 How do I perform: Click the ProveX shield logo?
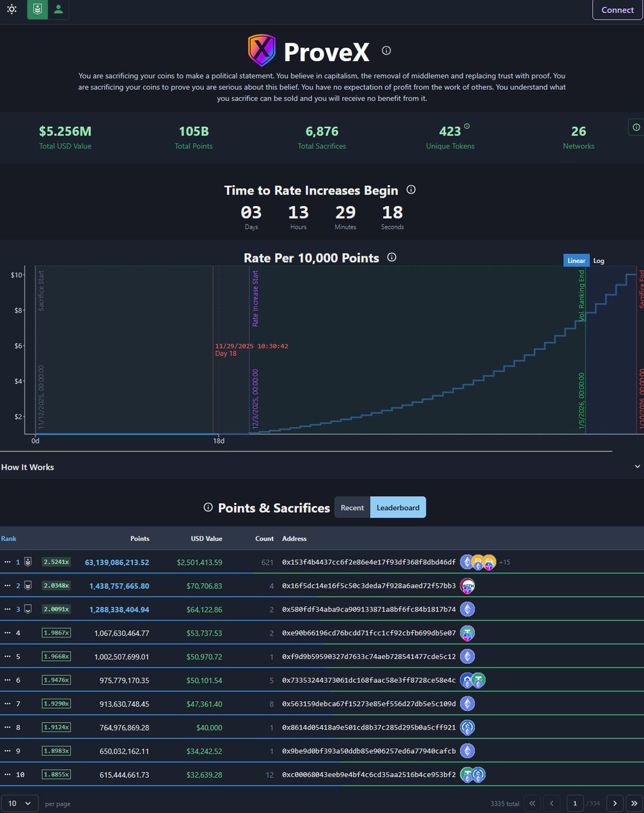(x=262, y=50)
